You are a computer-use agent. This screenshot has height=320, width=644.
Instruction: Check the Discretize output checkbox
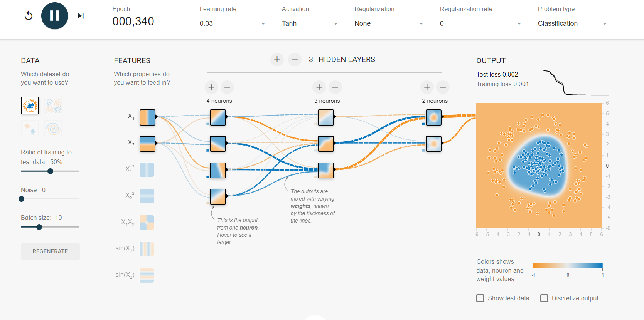(544, 298)
